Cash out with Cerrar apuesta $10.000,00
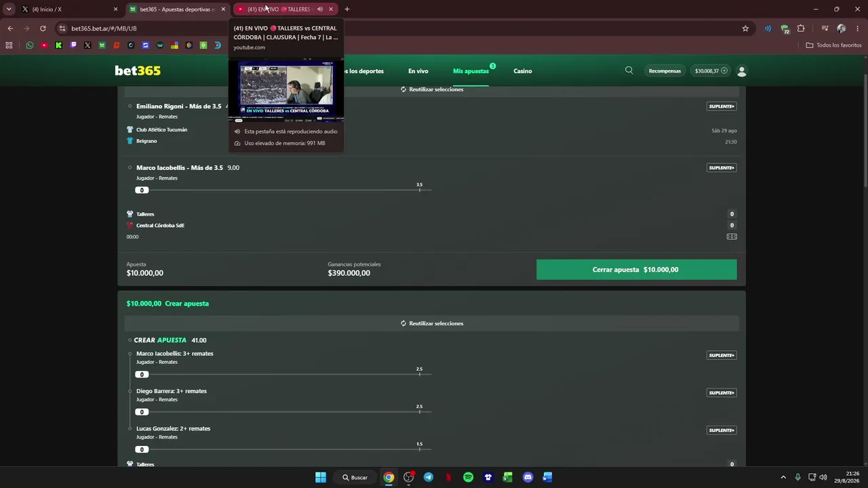 (636, 270)
